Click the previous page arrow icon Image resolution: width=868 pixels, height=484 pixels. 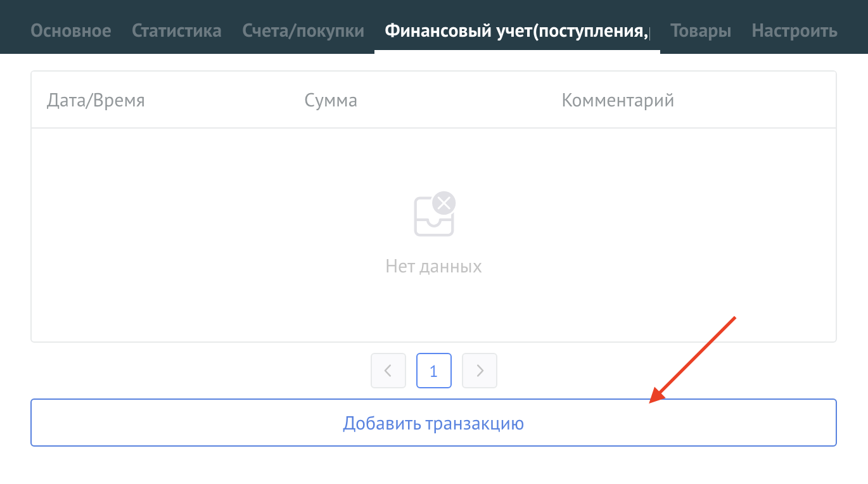coord(388,371)
